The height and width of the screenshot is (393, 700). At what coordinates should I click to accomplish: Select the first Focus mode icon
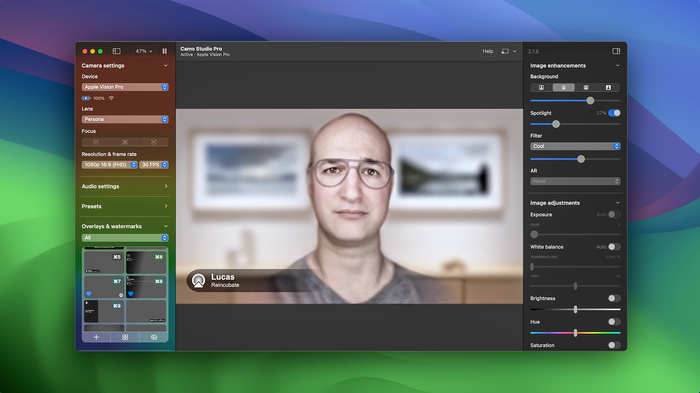coord(96,142)
